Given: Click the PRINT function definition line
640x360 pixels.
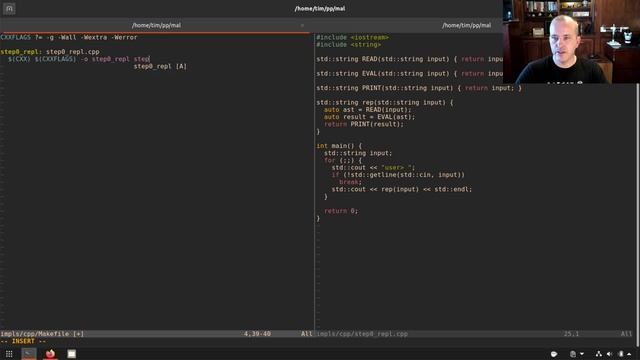Looking at the screenshot, I should pos(419,88).
